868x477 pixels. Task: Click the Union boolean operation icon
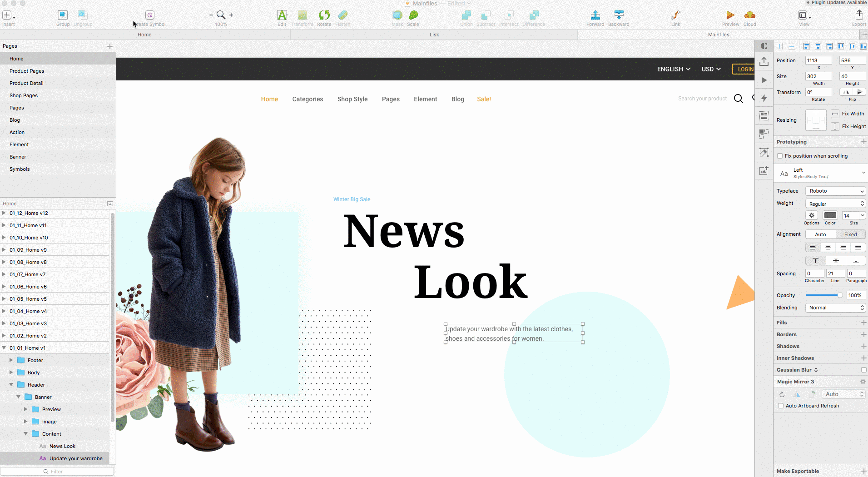(466, 16)
